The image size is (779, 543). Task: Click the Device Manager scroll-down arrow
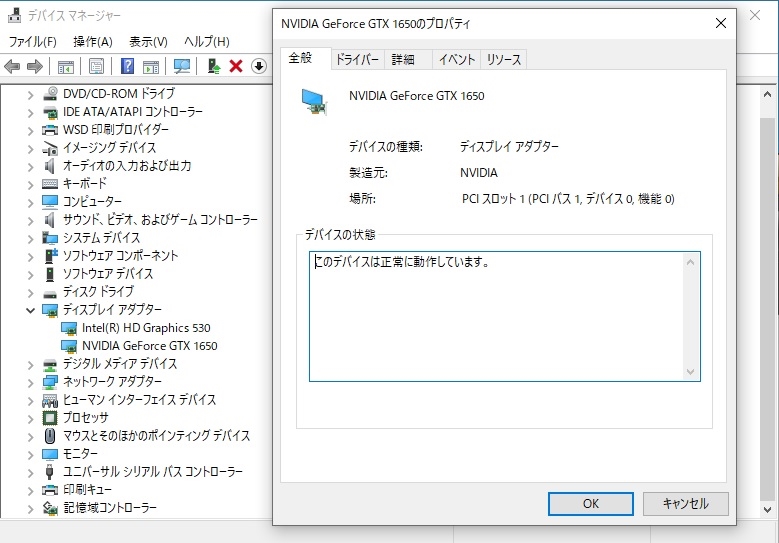coord(768,509)
